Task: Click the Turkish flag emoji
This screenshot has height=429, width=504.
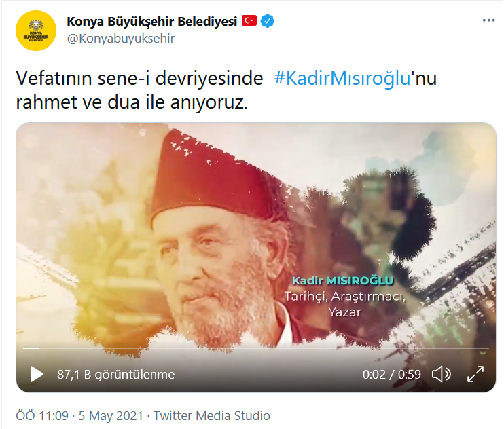Action: point(249,21)
